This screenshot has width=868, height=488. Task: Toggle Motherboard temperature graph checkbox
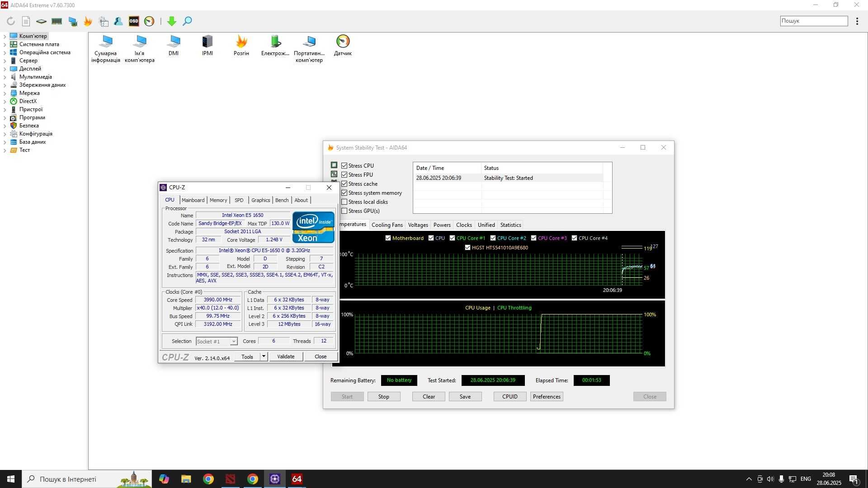pos(388,238)
